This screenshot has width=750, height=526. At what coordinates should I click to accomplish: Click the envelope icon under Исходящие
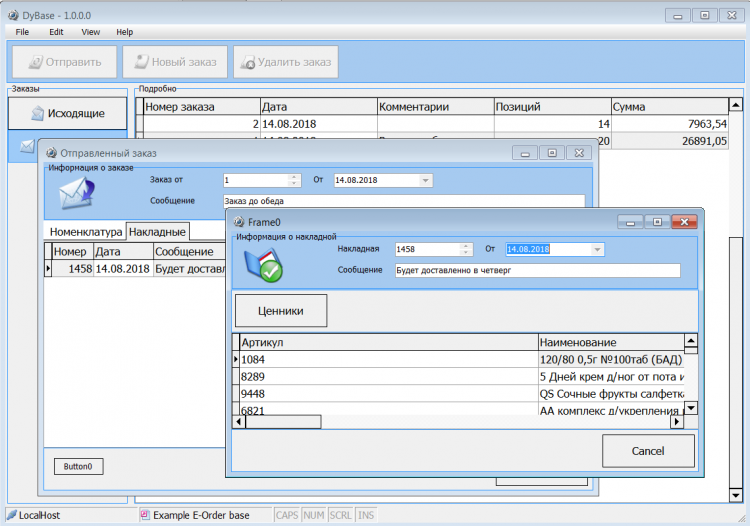point(27,146)
